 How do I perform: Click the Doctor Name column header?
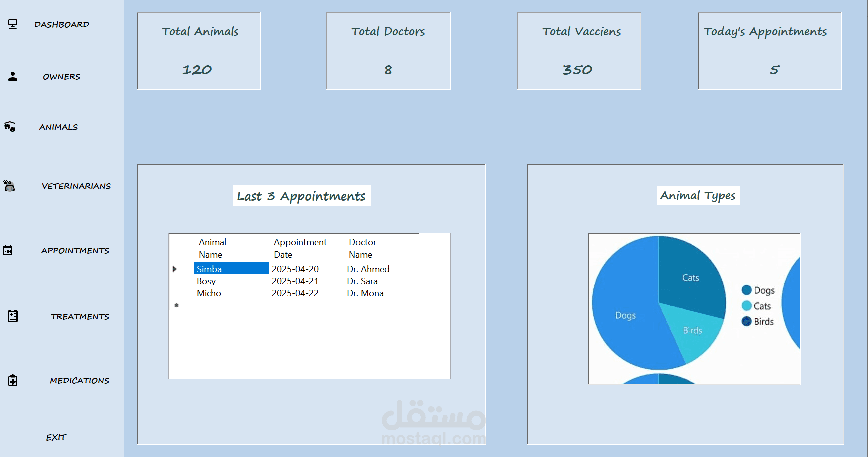[x=381, y=248]
